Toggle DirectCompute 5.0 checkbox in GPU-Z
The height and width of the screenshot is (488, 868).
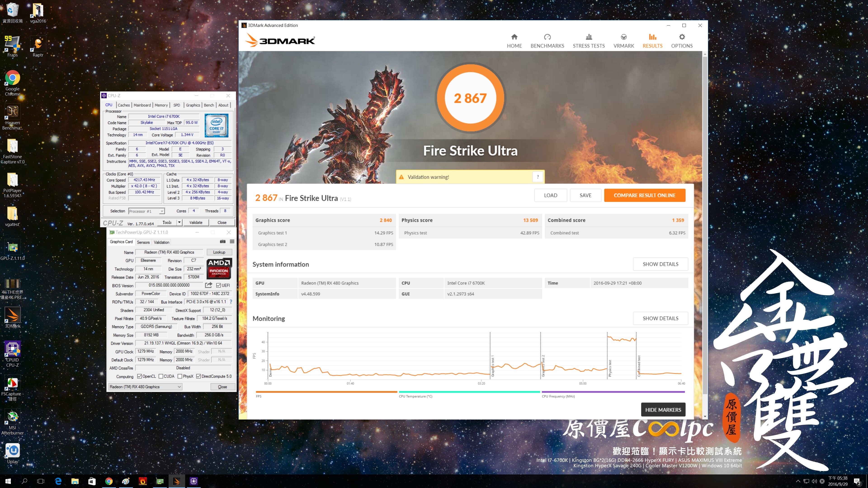coord(198,376)
